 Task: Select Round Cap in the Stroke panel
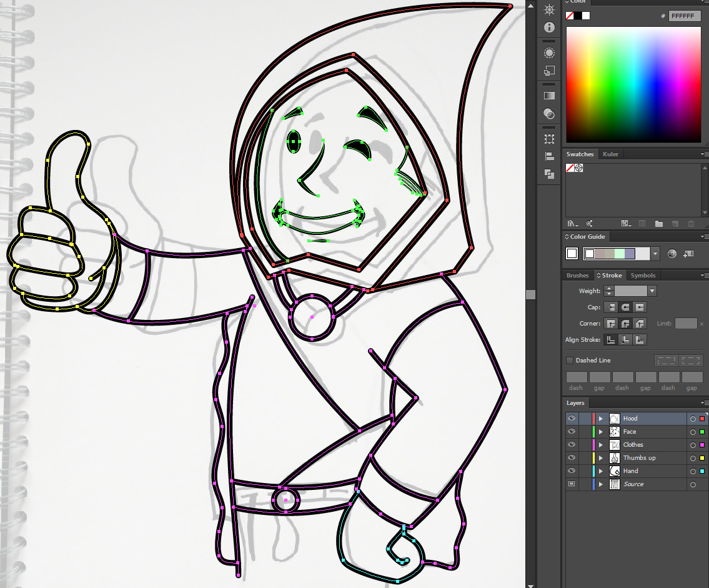coord(624,307)
